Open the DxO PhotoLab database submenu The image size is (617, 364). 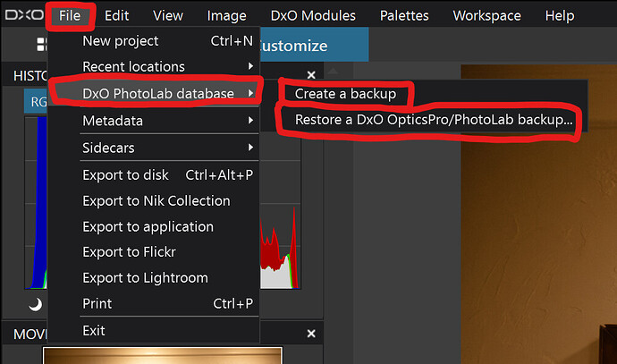(x=157, y=93)
